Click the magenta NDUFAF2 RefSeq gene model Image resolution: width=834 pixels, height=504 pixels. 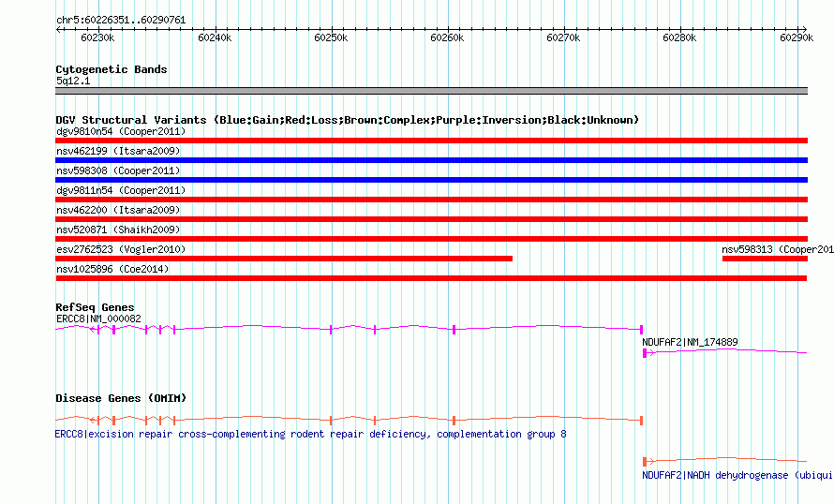[725, 352]
